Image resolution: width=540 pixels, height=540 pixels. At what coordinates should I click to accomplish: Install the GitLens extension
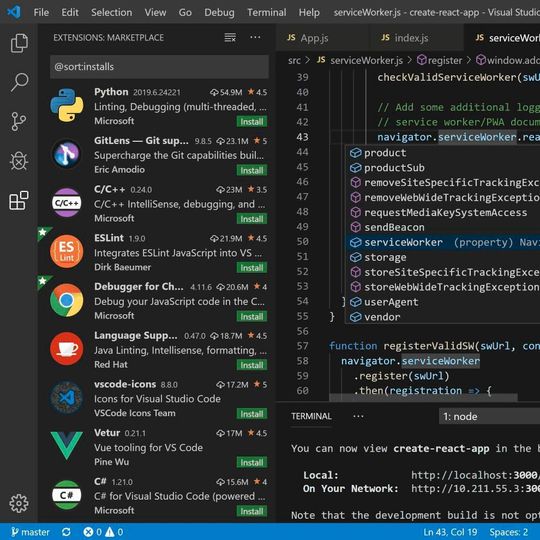(x=252, y=170)
